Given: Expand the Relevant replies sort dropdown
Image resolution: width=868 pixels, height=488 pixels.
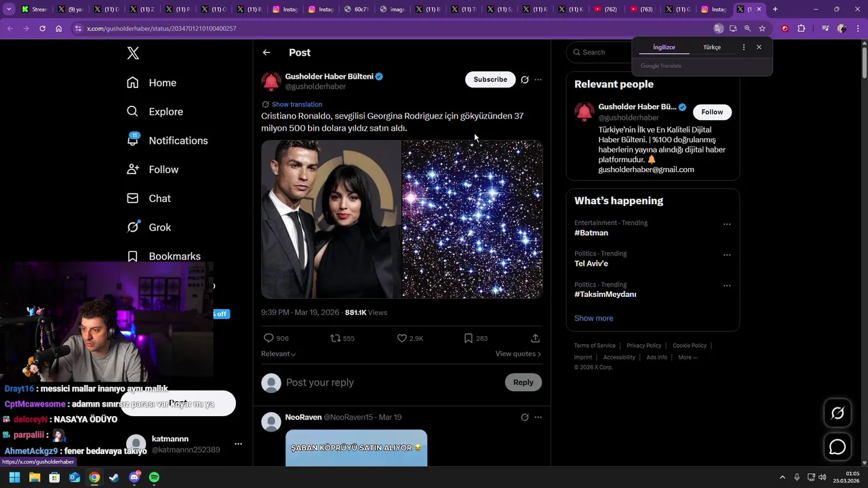Looking at the screenshot, I should (279, 354).
